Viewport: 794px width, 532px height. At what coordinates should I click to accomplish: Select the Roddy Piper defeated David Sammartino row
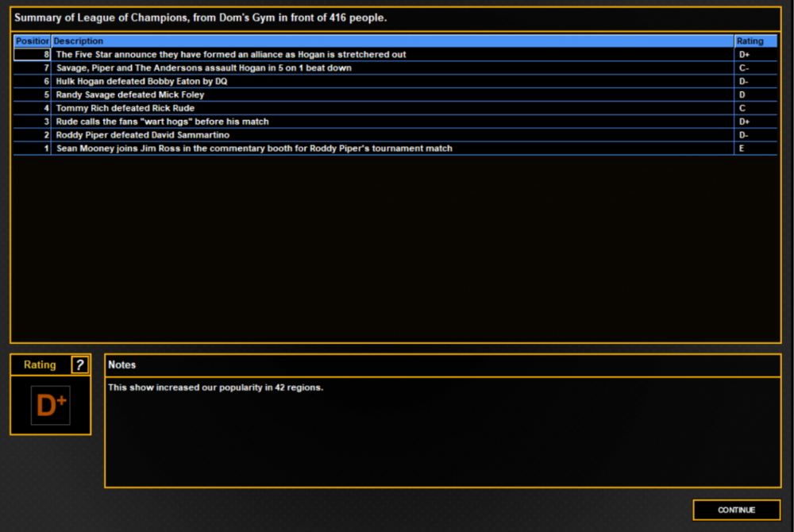click(395, 135)
